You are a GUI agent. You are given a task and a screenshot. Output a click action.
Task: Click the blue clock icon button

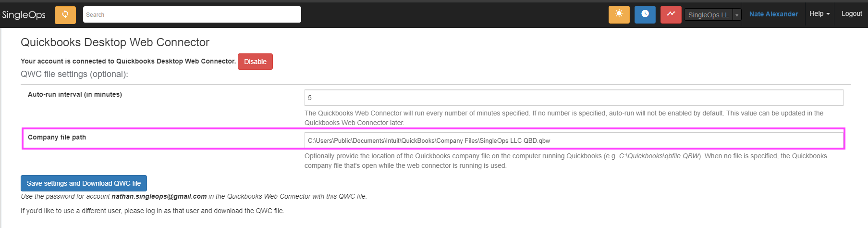pyautogui.click(x=645, y=14)
